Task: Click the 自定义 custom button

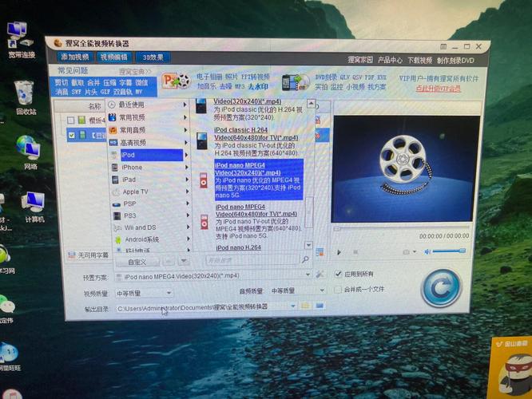Action: pos(137,262)
